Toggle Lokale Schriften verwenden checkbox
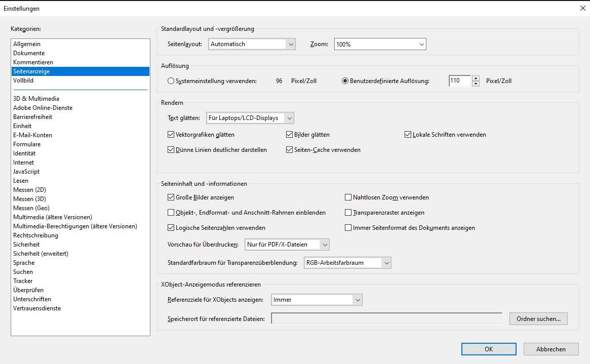This screenshot has width=590, height=364. [408, 134]
